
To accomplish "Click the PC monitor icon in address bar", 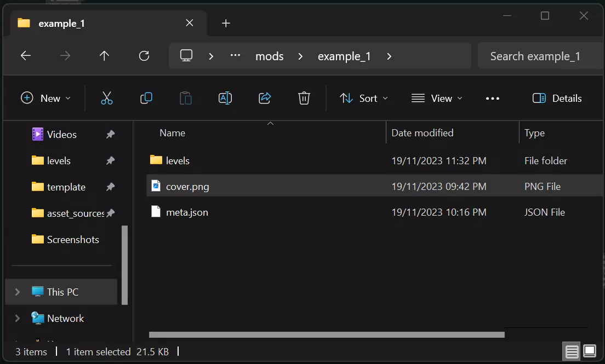I will (x=186, y=56).
